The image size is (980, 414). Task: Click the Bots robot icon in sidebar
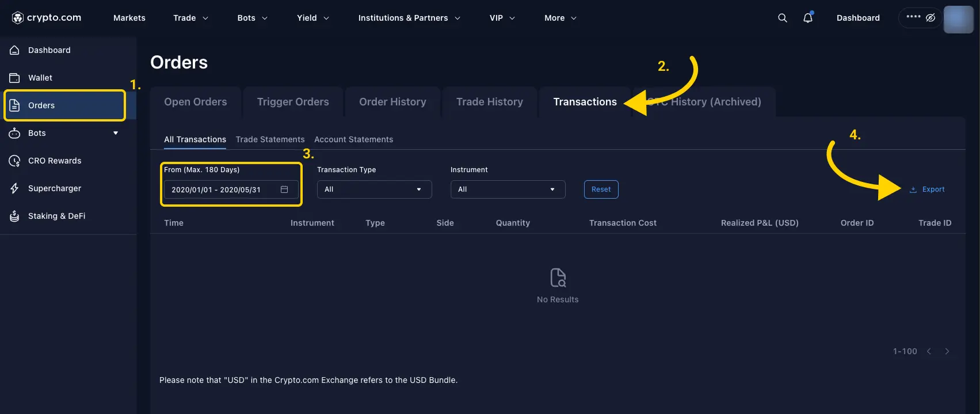pyautogui.click(x=15, y=133)
